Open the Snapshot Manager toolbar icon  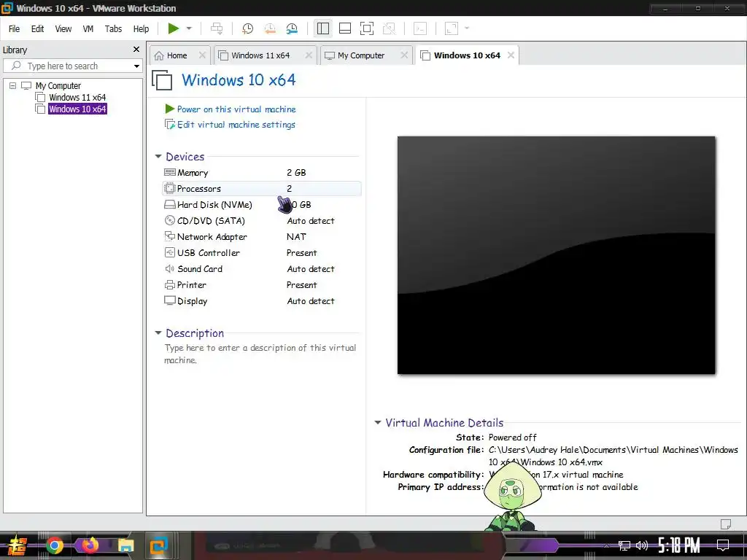(292, 28)
